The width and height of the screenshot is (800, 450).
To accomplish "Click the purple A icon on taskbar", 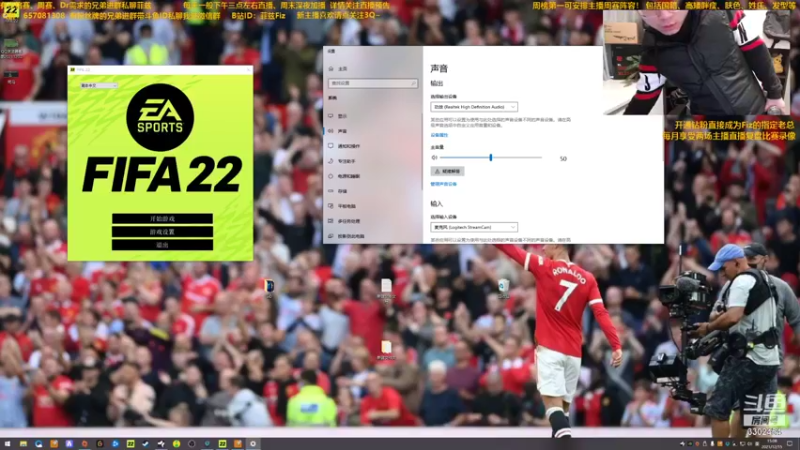I will 69,444.
